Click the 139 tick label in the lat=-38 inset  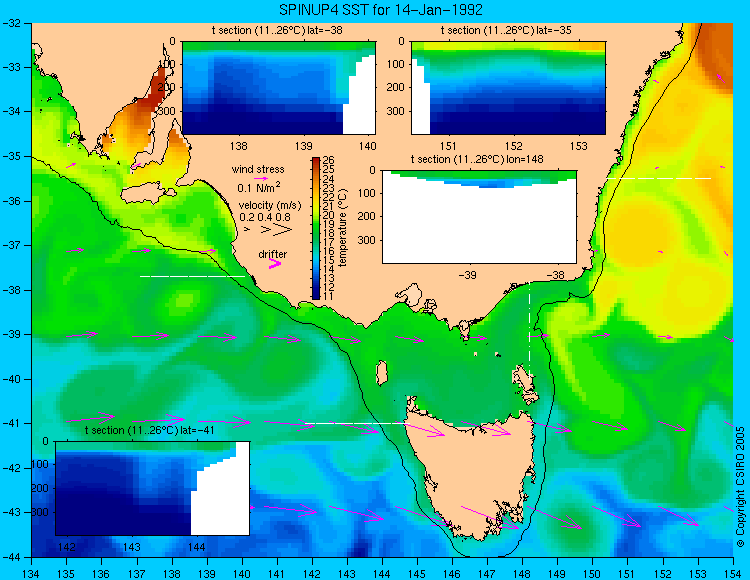[303, 146]
